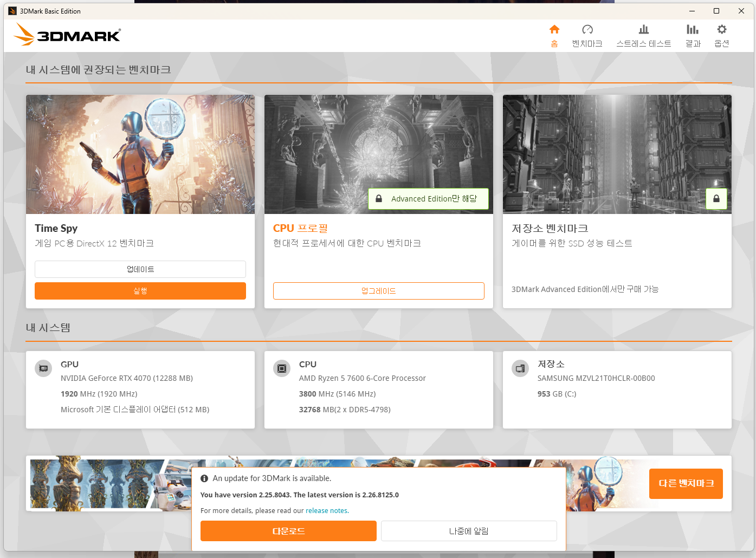
Task: Run Time Spy with the 실행 button
Action: coord(140,291)
